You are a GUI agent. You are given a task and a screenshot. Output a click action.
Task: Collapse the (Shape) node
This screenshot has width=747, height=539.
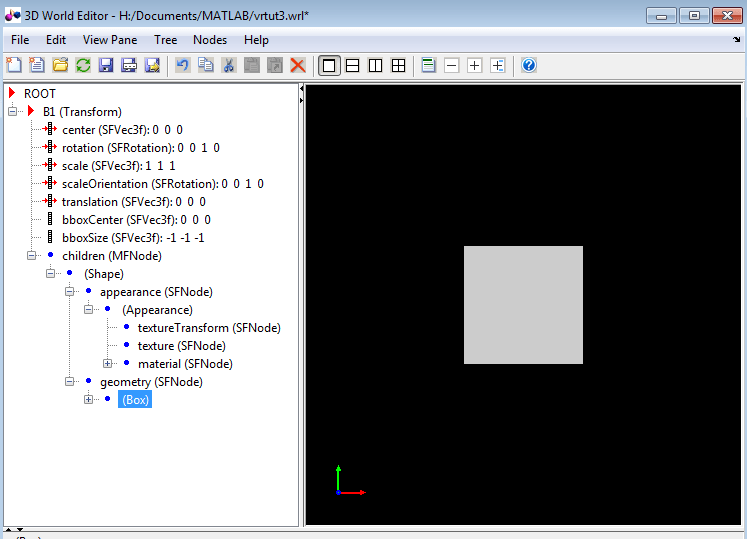coord(50,274)
